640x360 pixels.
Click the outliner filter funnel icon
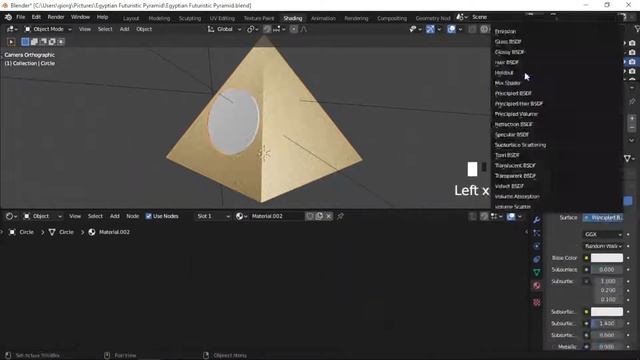pyautogui.click(x=636, y=29)
